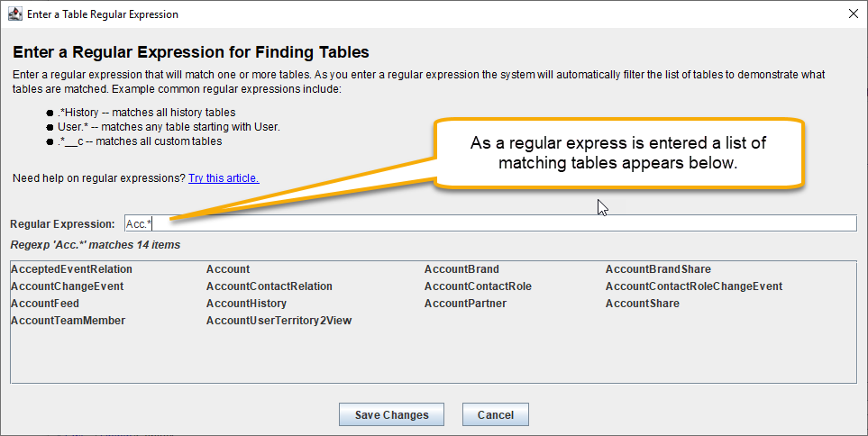Click the '.*History' example line
Screen dimensions: 868x436
pyautogui.click(x=146, y=113)
